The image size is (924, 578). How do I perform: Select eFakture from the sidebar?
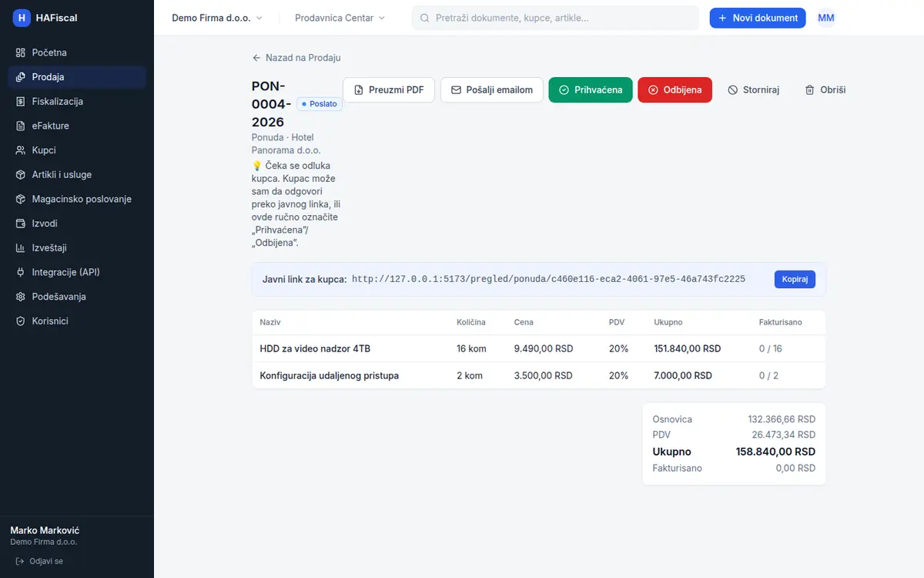point(77,126)
